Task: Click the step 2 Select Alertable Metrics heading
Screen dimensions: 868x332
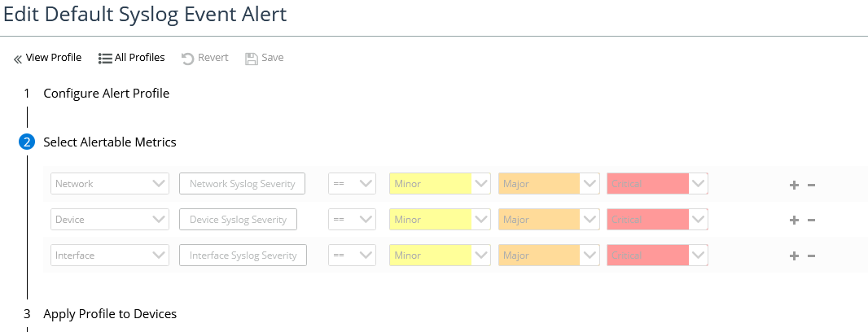Action: point(109,142)
